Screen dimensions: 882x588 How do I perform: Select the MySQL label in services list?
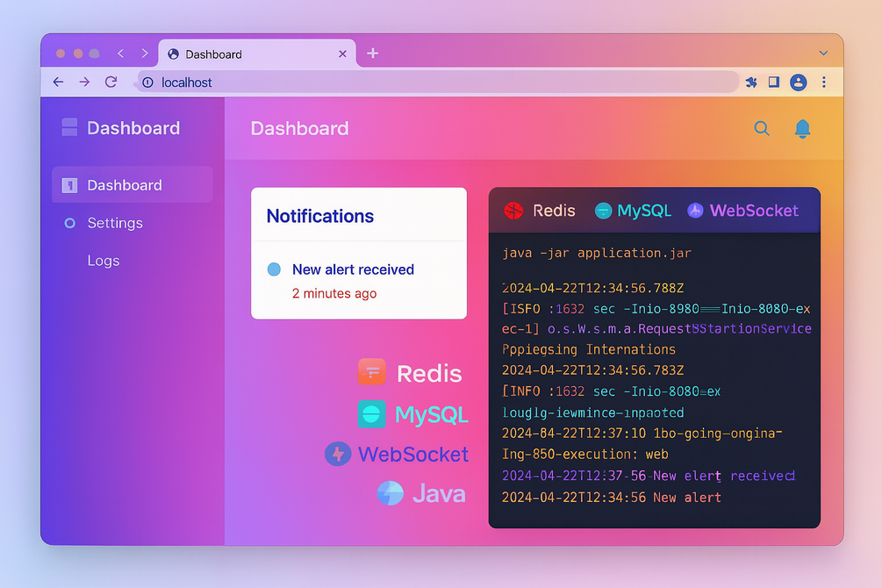coord(432,415)
